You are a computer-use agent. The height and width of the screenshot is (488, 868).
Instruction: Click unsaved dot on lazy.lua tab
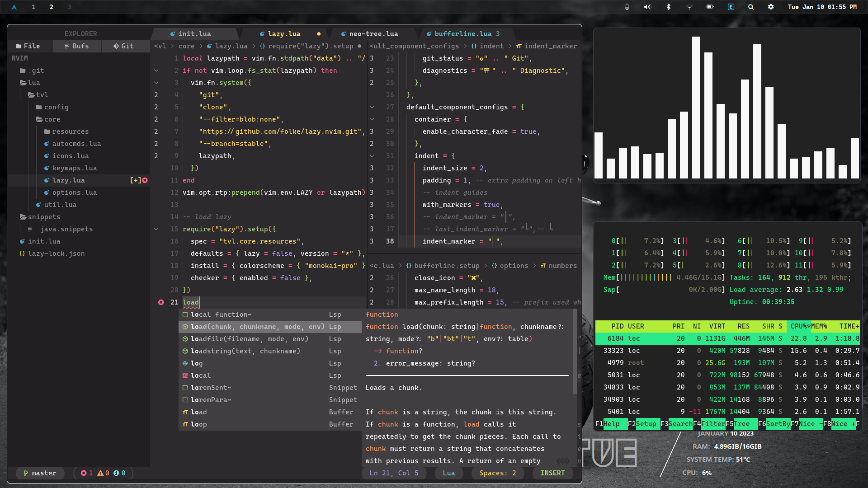(319, 34)
